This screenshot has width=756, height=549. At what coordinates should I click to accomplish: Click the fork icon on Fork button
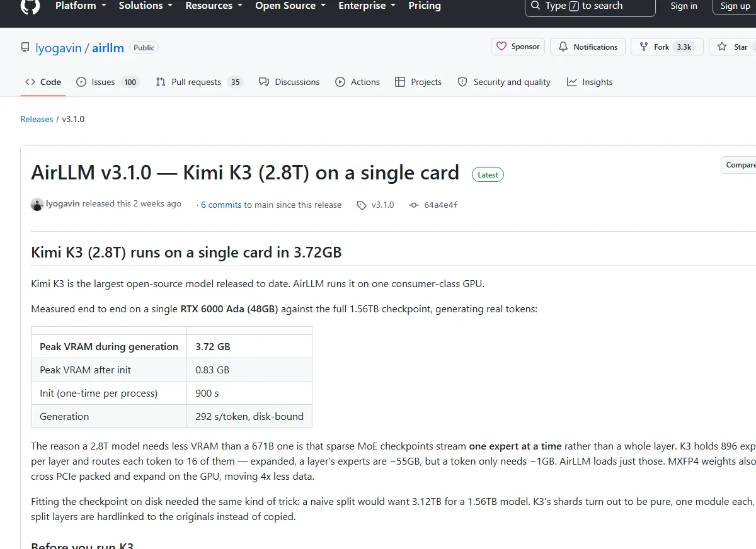pyautogui.click(x=643, y=47)
